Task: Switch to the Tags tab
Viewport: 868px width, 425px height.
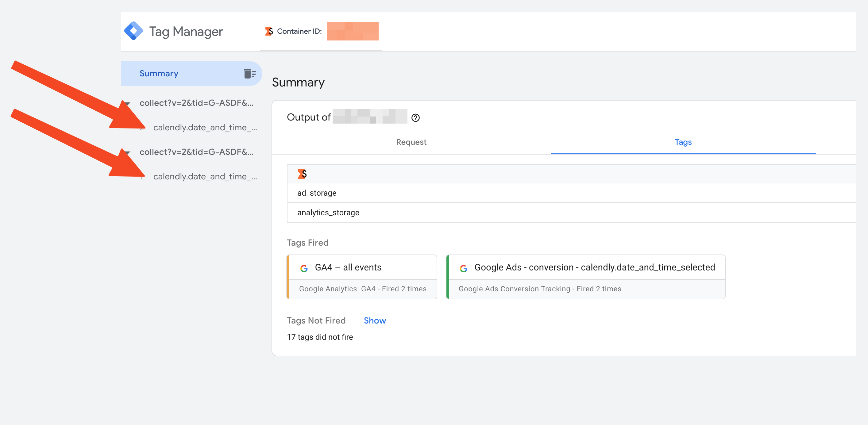Action: pos(683,142)
